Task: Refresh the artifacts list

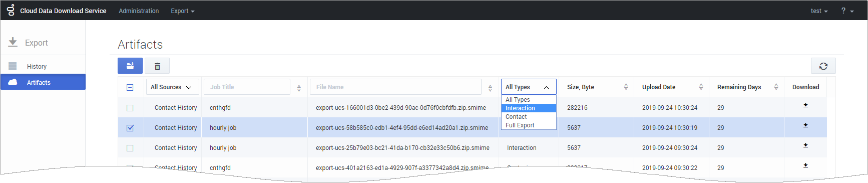Action: (823, 66)
